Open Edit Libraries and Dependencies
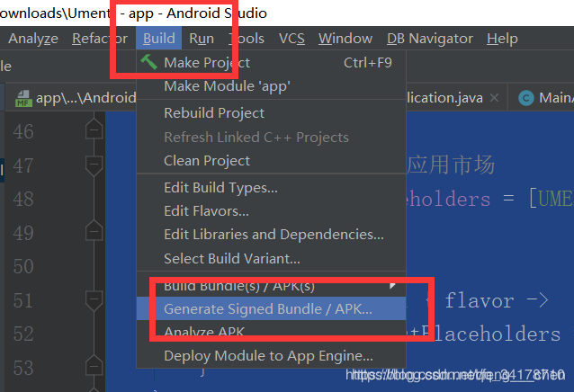This screenshot has width=574, height=392. click(x=272, y=235)
